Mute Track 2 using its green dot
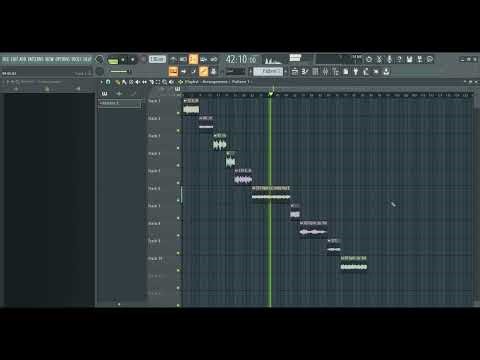The image size is (480, 360). pos(178,130)
